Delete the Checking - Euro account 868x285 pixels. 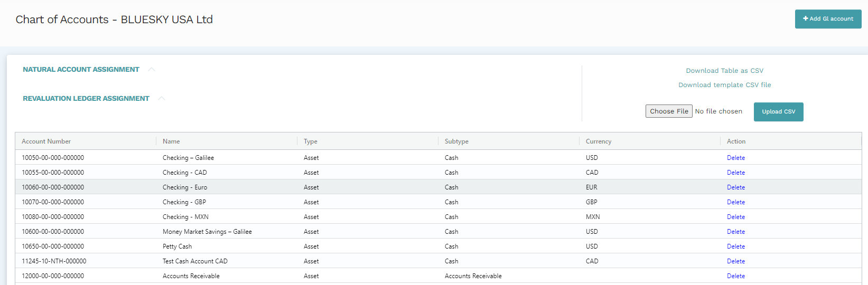(x=735, y=187)
